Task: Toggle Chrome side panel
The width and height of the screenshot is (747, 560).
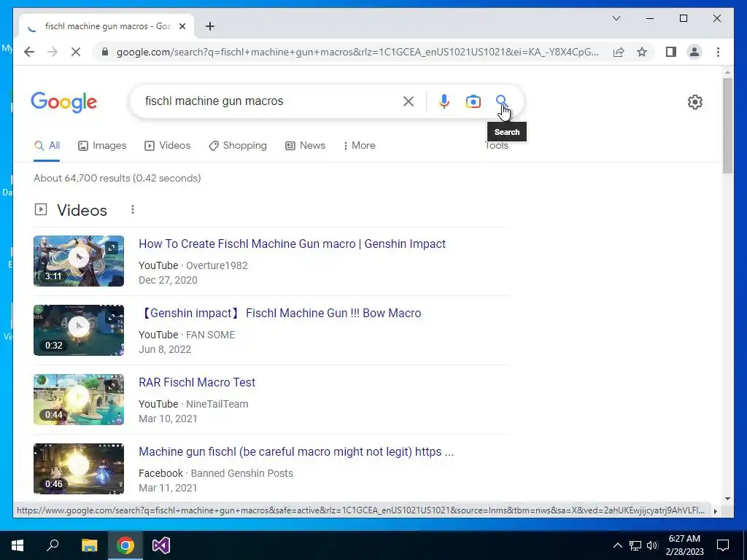Action: coord(671,52)
